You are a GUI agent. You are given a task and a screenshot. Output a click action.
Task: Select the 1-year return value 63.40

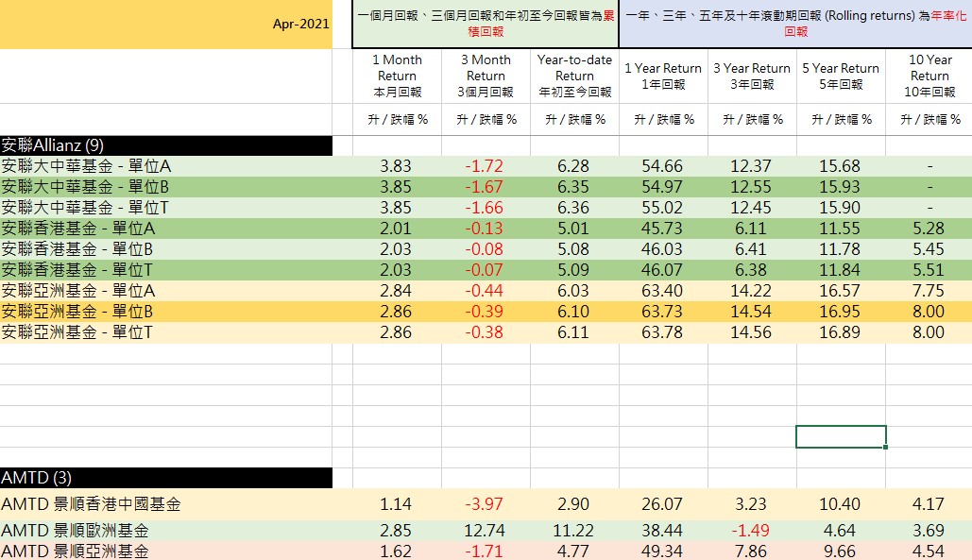[662, 291]
